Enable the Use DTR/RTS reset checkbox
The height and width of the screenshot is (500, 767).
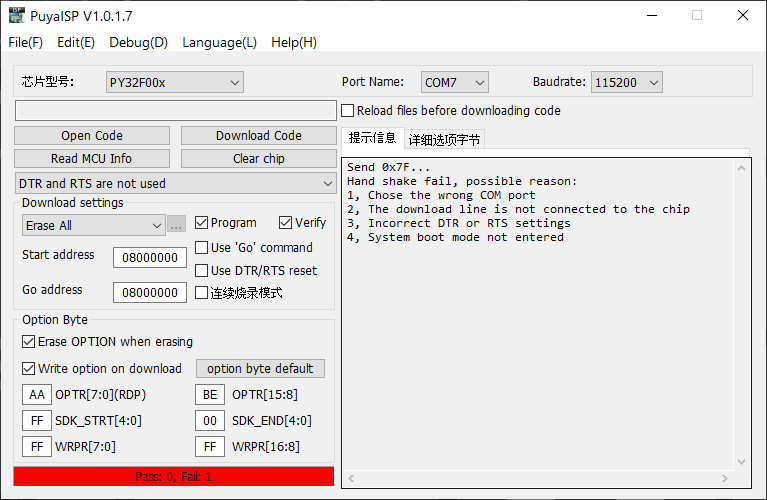pos(201,271)
